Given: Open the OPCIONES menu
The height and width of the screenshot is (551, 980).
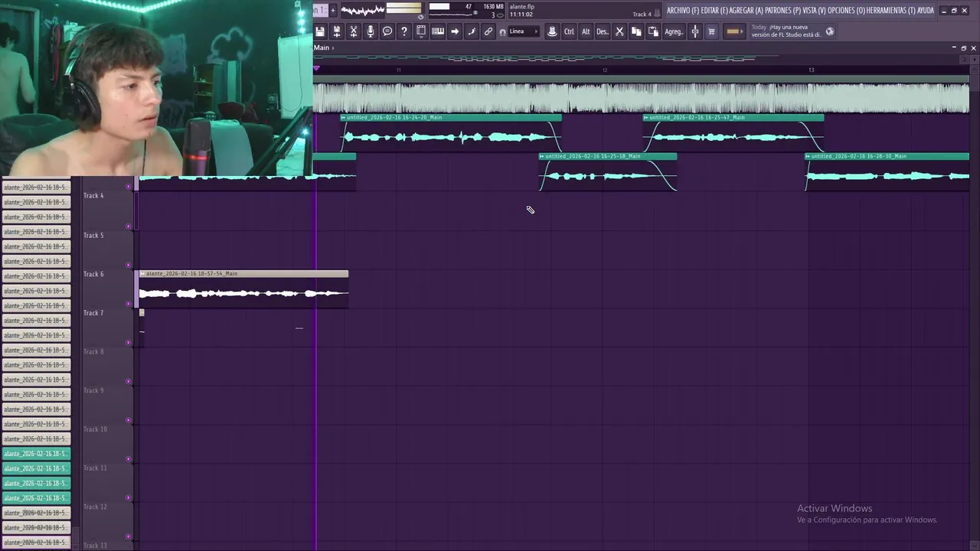Looking at the screenshot, I should [x=846, y=10].
